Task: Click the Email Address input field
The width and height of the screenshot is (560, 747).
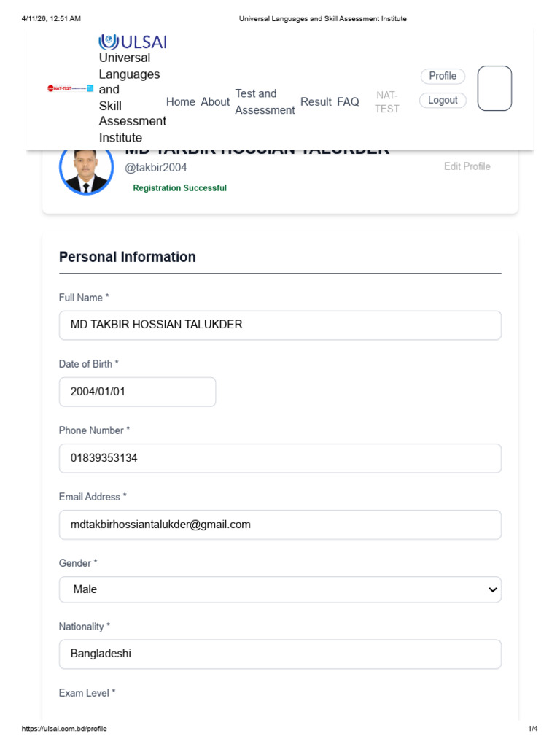Action: pos(280,525)
